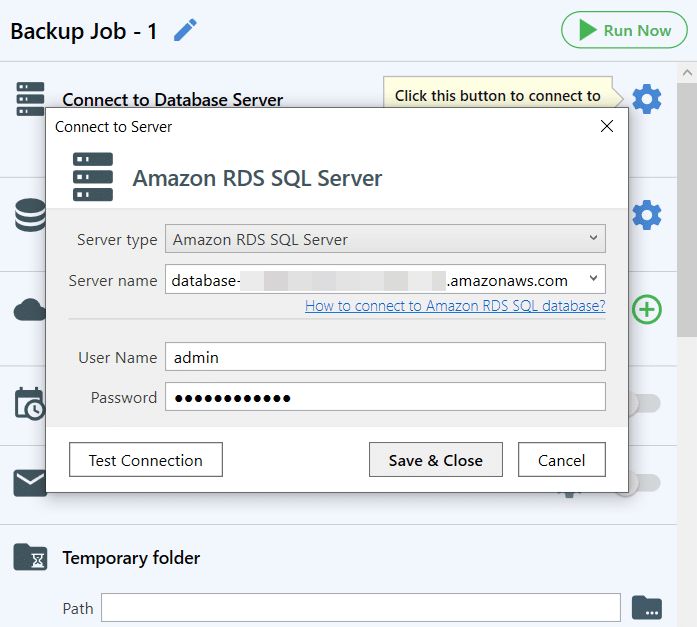The image size is (697, 627).
Task: Click the scroll up arrow
Action: [x=687, y=73]
